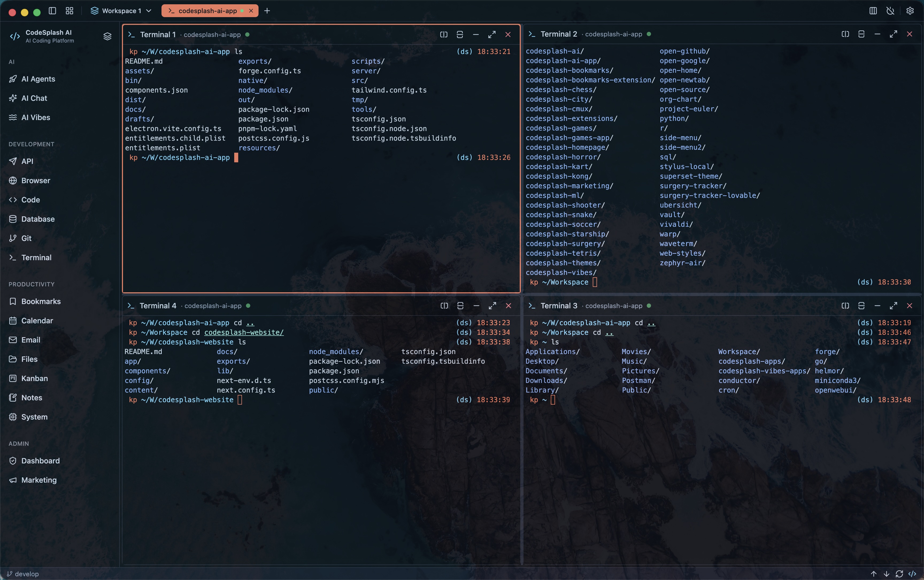Screen dimensions: 924x580
Task: Focus the Terminal 3 prompt cursor
Action: tap(553, 400)
